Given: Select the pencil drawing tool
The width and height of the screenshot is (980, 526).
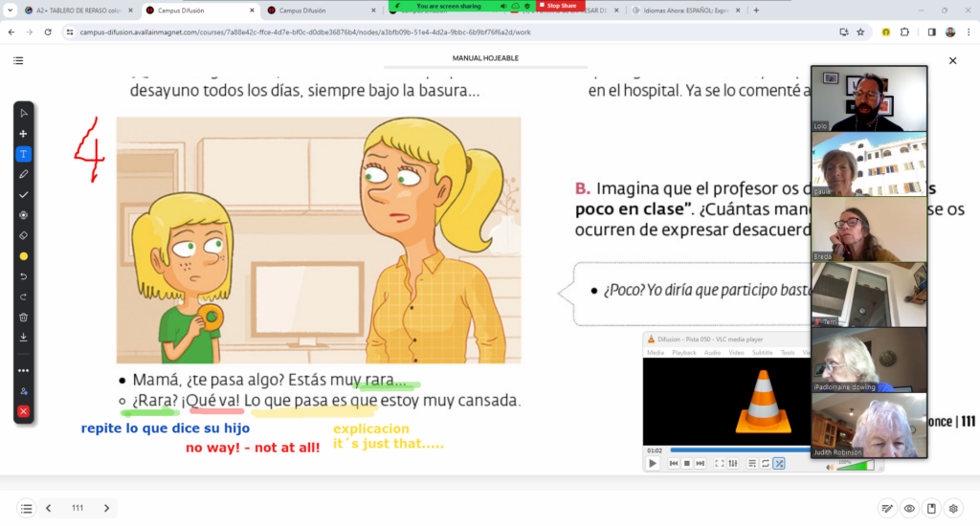Looking at the screenshot, I should click(23, 174).
